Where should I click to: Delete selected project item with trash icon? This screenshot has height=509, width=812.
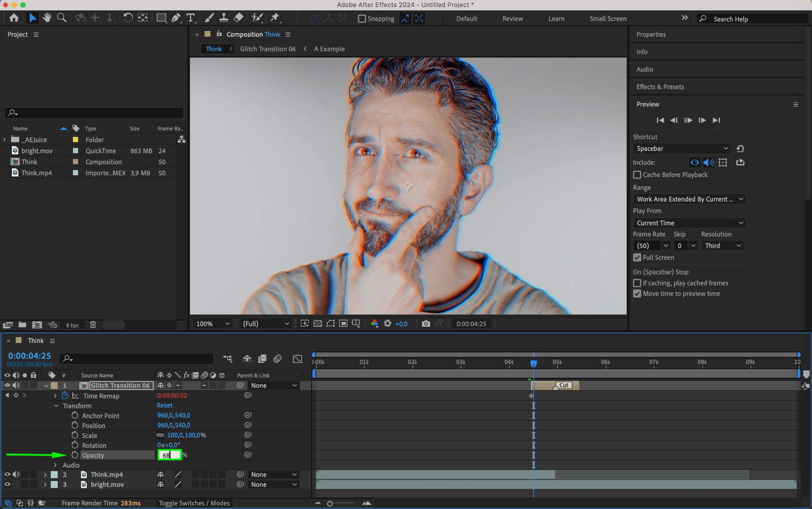click(93, 325)
